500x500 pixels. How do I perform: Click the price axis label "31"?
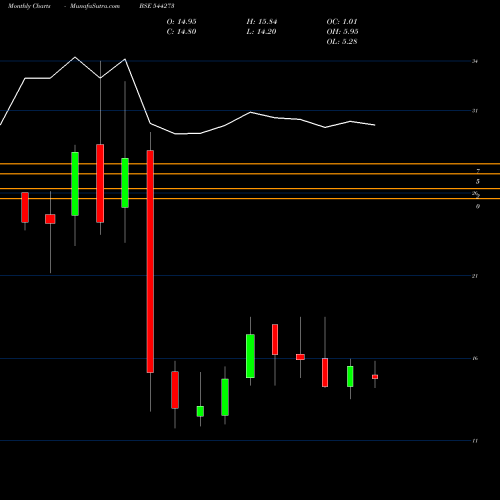pos(475,111)
